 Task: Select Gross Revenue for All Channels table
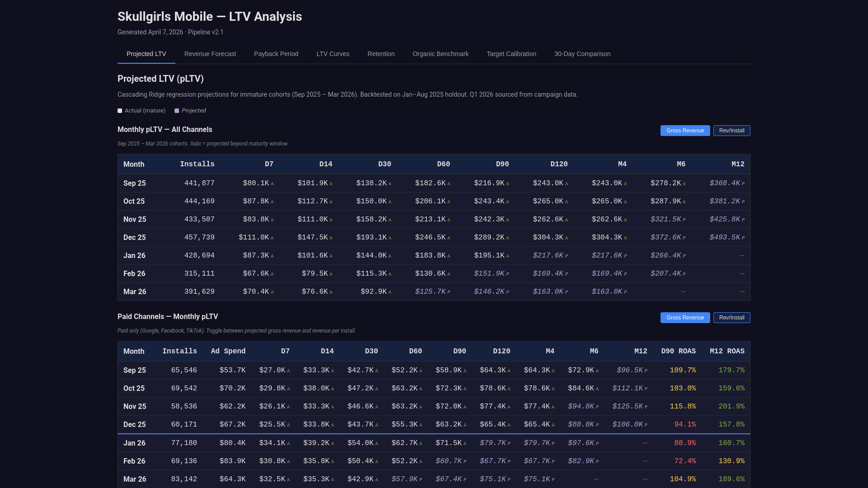(x=685, y=131)
